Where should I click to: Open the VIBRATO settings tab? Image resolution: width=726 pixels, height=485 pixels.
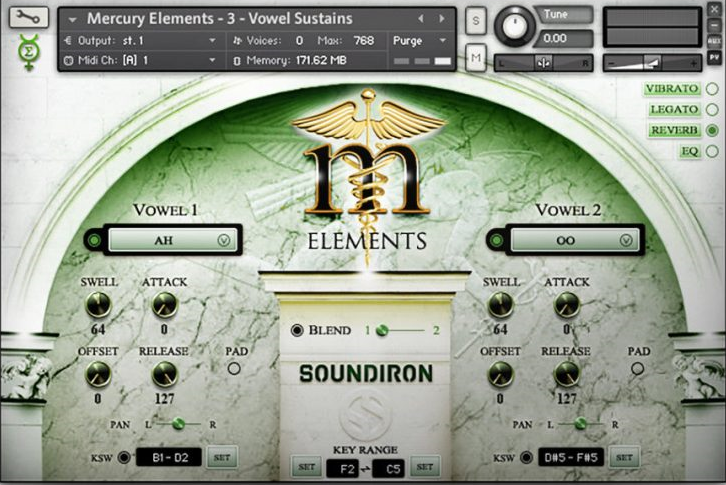point(672,88)
